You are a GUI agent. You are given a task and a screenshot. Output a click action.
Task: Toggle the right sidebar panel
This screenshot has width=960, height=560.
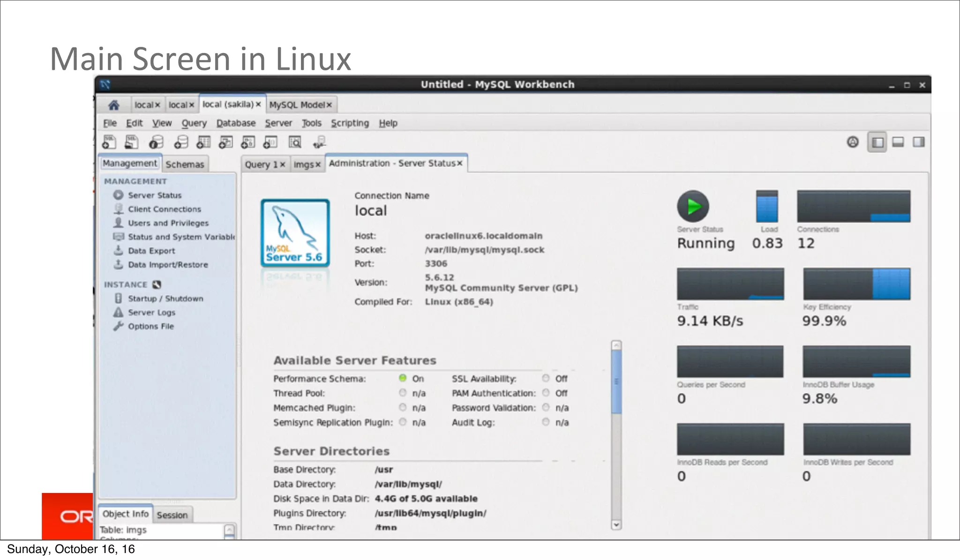pyautogui.click(x=919, y=142)
